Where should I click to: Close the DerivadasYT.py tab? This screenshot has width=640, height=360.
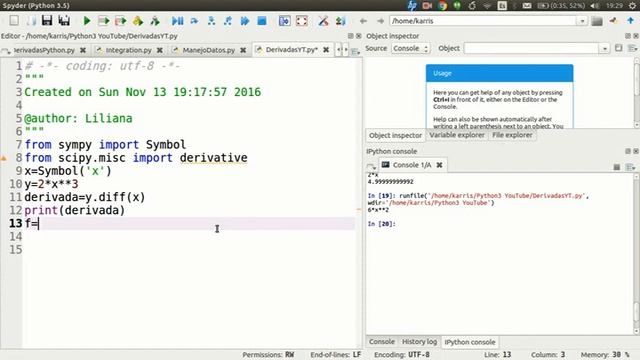click(x=326, y=50)
